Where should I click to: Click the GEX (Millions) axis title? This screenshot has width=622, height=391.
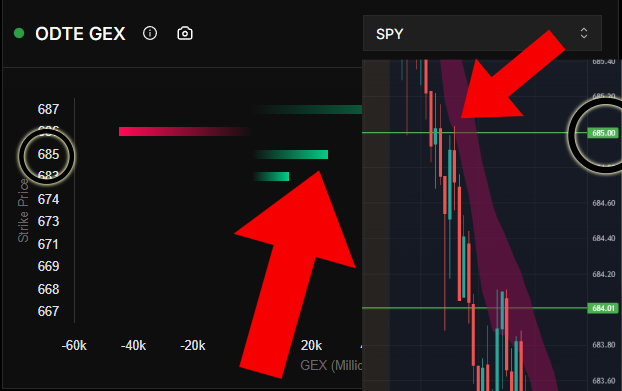[x=331, y=365]
